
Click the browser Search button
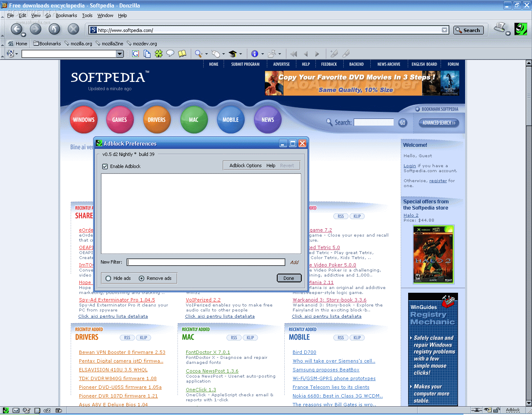[468, 30]
